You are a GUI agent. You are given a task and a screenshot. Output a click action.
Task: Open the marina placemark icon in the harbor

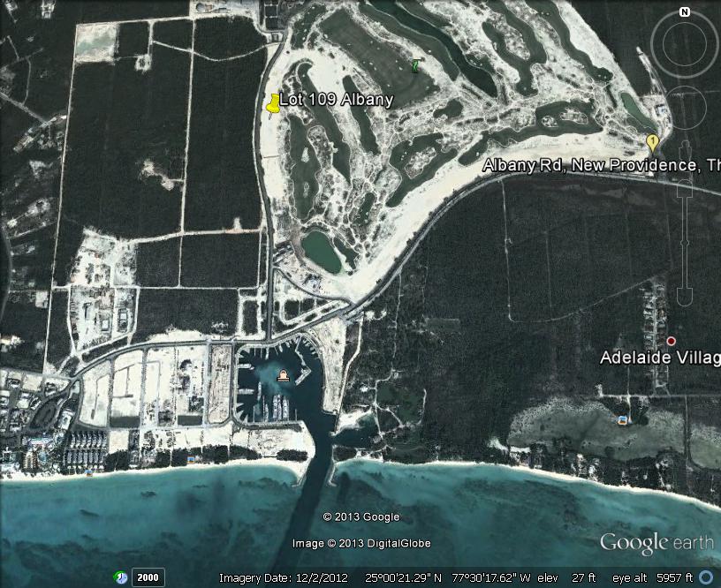(283, 376)
